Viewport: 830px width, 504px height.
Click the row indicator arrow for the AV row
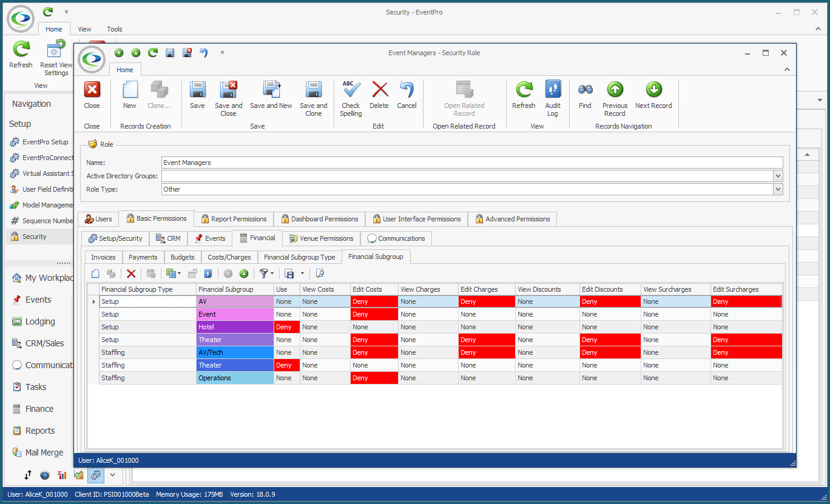[x=93, y=301]
